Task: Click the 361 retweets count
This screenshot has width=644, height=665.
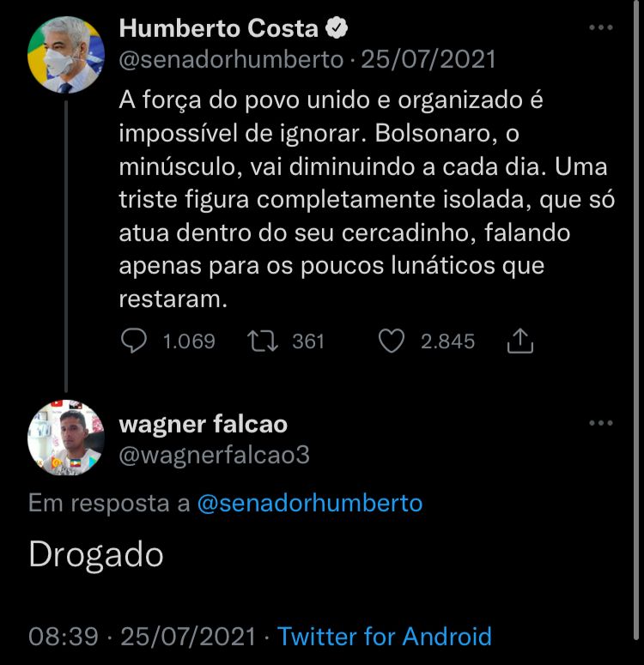Action: click(308, 342)
